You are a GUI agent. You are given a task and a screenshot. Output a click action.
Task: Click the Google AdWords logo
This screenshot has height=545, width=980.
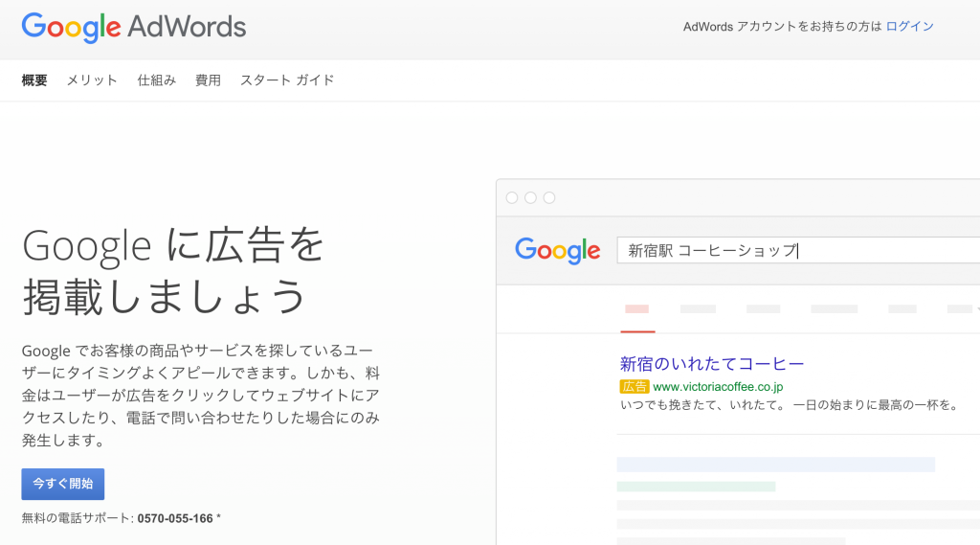click(134, 28)
